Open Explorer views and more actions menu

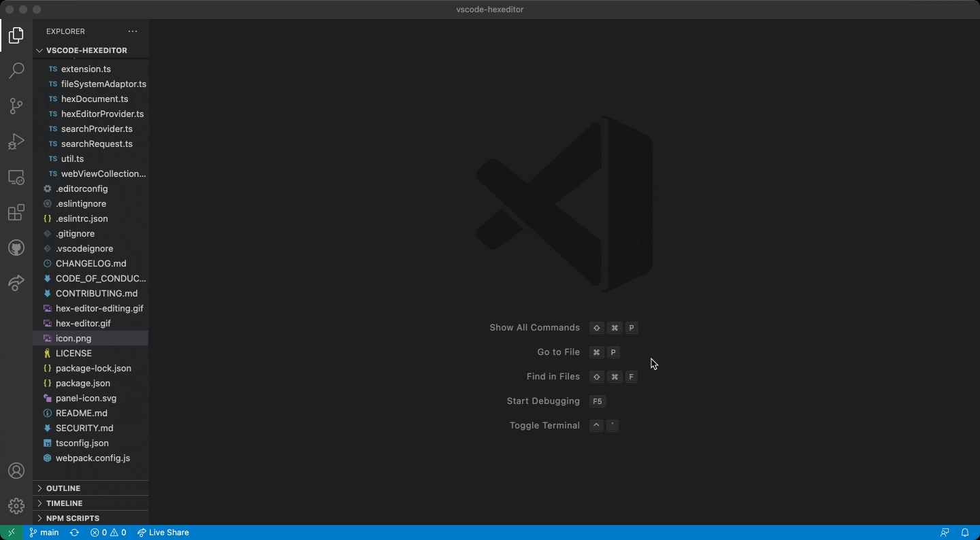(133, 31)
